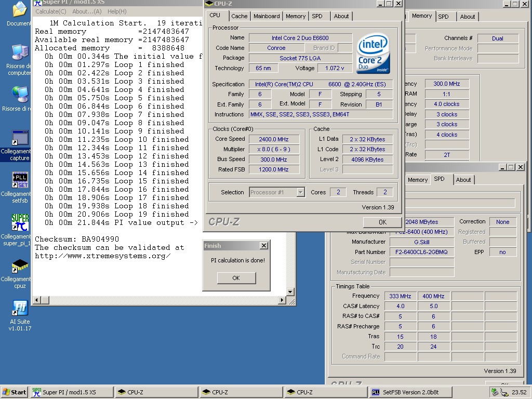Image resolution: width=532 pixels, height=399 pixels.
Task: Click the Voltage value '1.072 v'
Action: pos(335,68)
